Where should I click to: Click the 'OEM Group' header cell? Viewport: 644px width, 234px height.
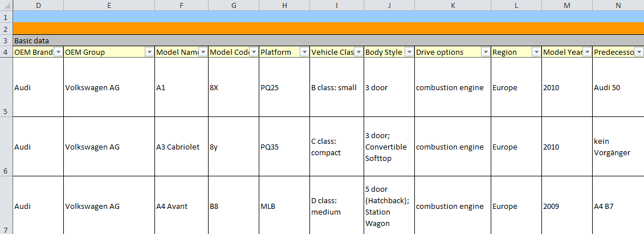109,53
